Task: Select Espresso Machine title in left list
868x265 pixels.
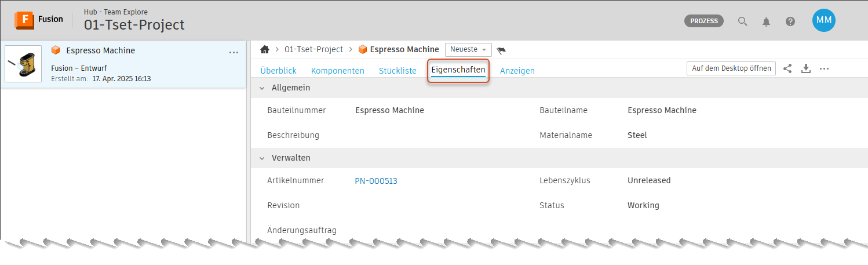Action: tap(101, 50)
